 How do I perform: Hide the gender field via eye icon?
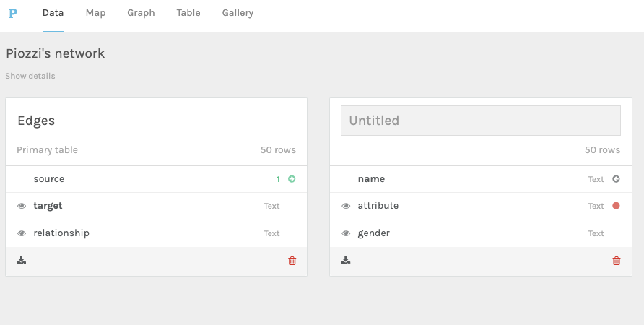(x=346, y=233)
